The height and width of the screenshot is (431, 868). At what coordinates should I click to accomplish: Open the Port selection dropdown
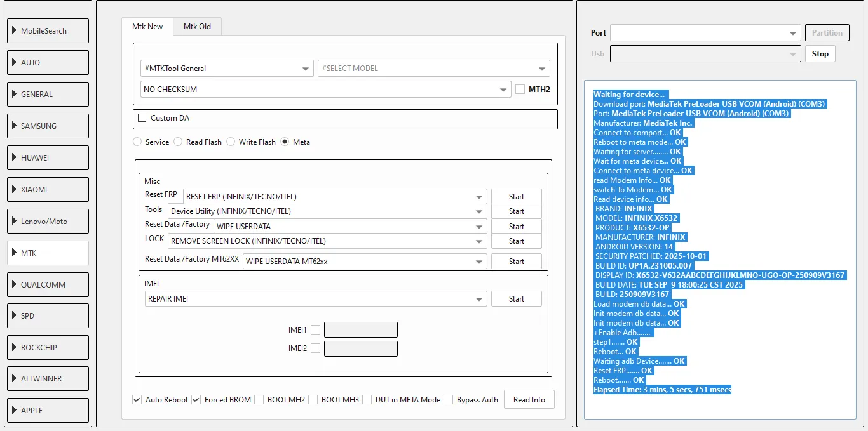click(x=705, y=33)
